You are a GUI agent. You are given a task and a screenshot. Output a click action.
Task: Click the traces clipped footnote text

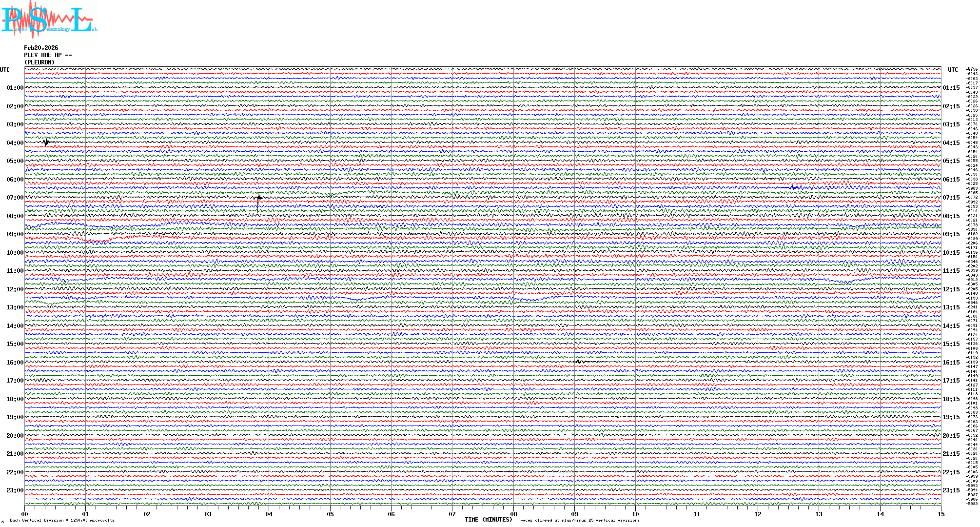pos(578,520)
